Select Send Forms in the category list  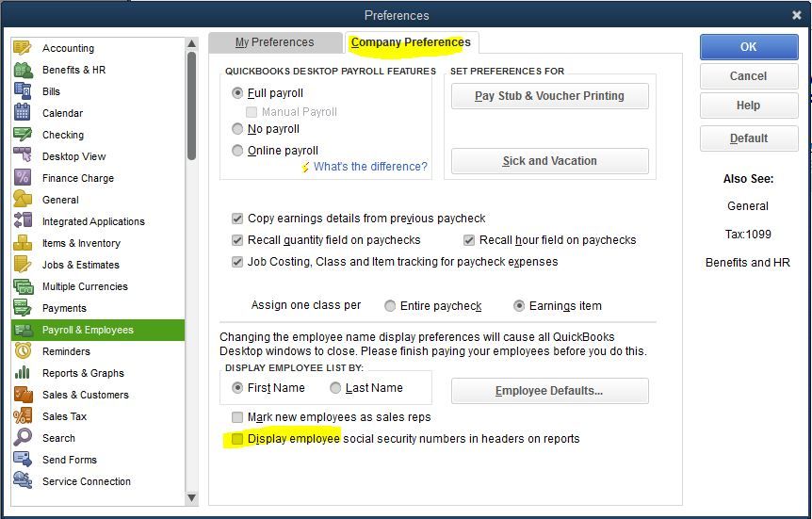(97, 460)
